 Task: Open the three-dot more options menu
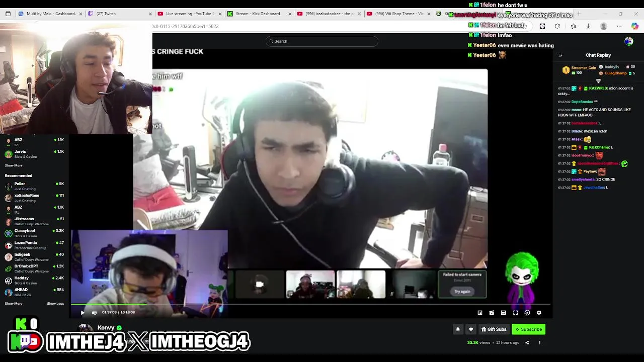click(539, 343)
